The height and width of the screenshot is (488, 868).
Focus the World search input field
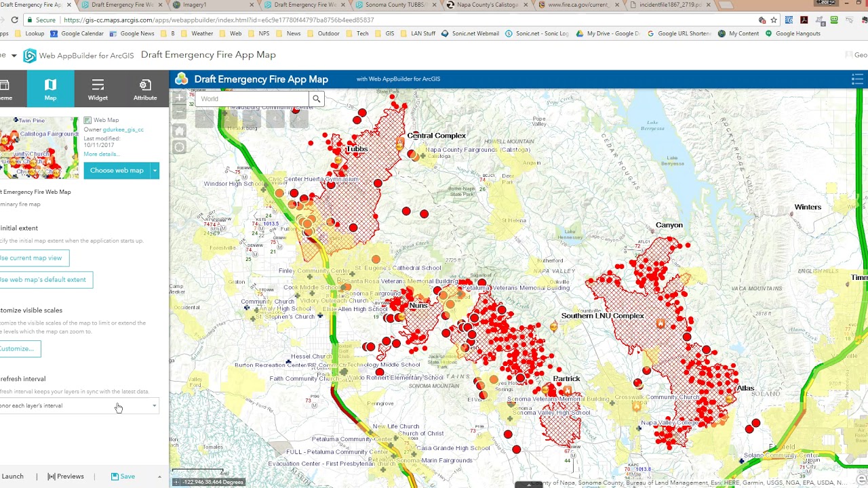[x=254, y=99]
